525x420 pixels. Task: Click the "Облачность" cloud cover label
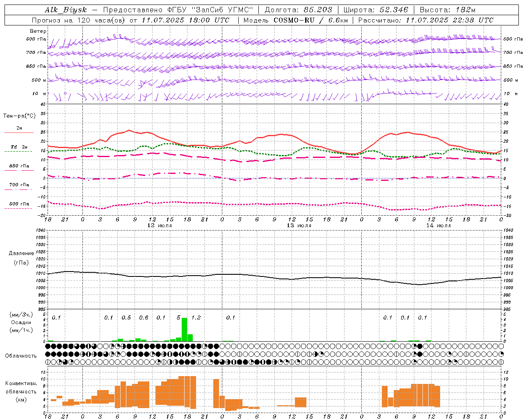[x=21, y=356]
